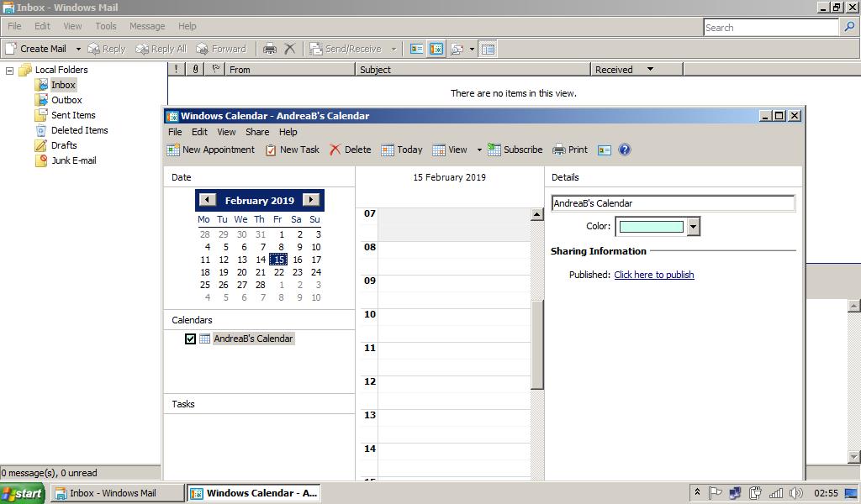861x504 pixels.
Task: Open Calendar help icon
Action: [625, 150]
